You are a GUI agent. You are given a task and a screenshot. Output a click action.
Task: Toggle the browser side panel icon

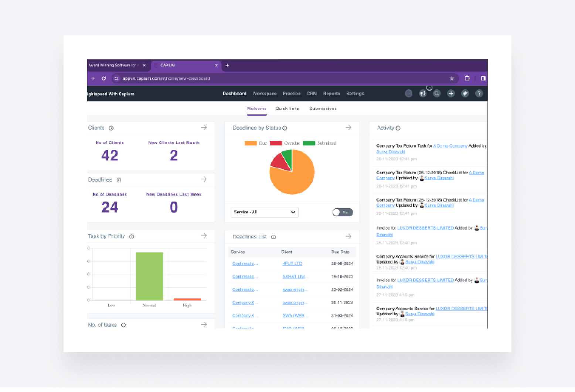[483, 78]
